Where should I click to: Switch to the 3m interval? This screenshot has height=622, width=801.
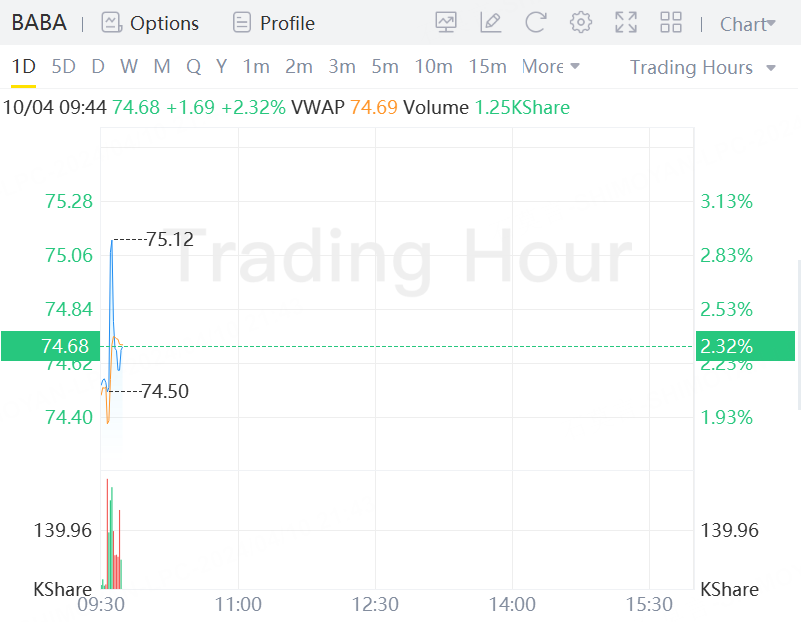342,66
